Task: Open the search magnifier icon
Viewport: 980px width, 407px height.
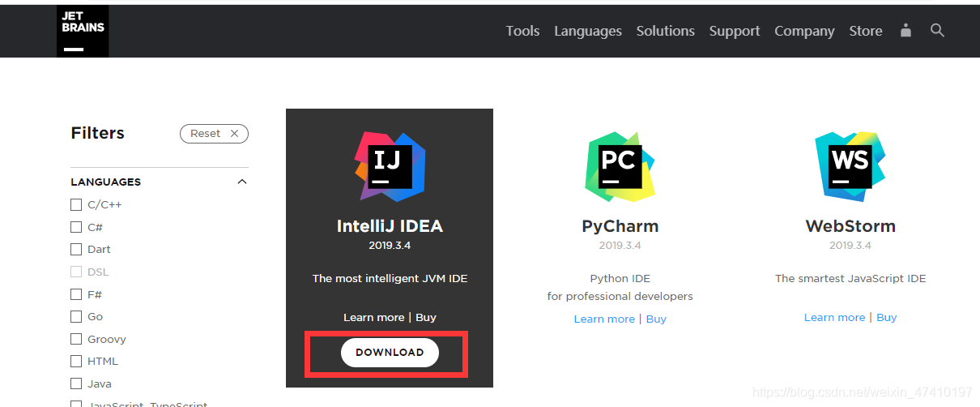Action: point(937,31)
